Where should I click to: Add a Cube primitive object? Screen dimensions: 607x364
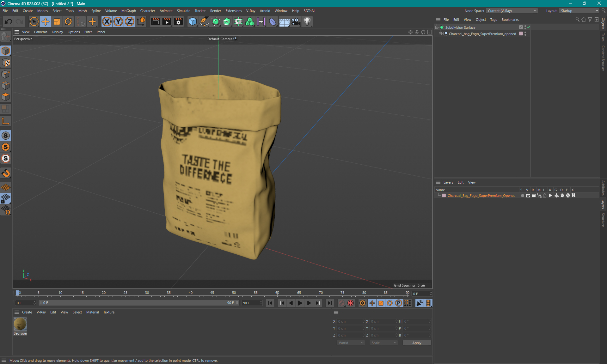click(x=193, y=21)
